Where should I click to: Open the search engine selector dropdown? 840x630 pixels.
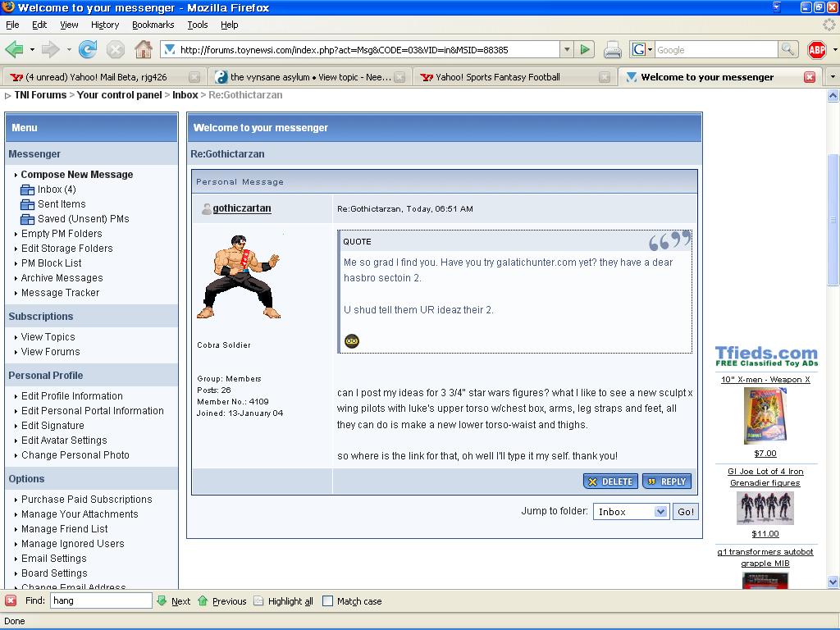tap(642, 50)
